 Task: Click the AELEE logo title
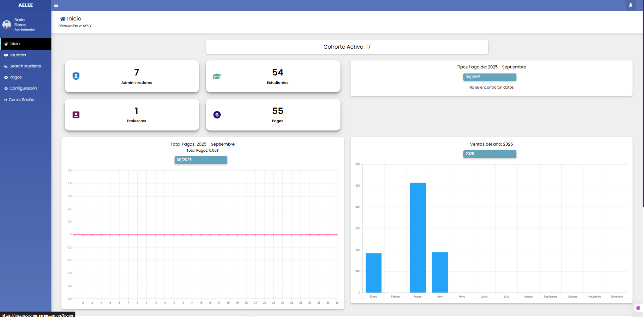pos(26,5)
